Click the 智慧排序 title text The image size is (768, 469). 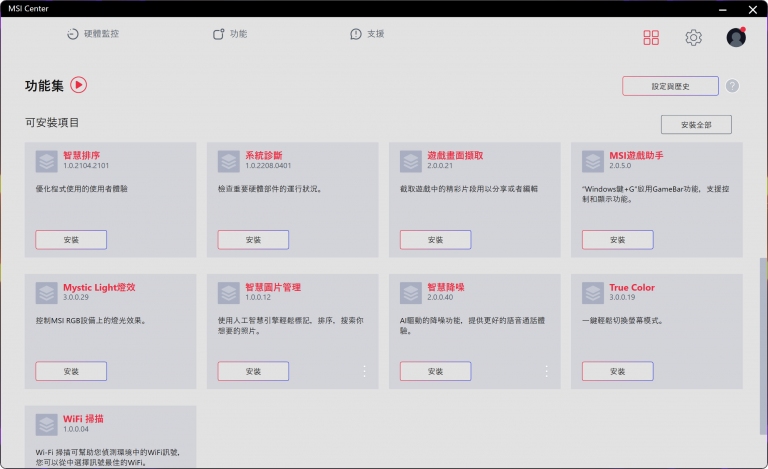pyautogui.click(x=81, y=155)
